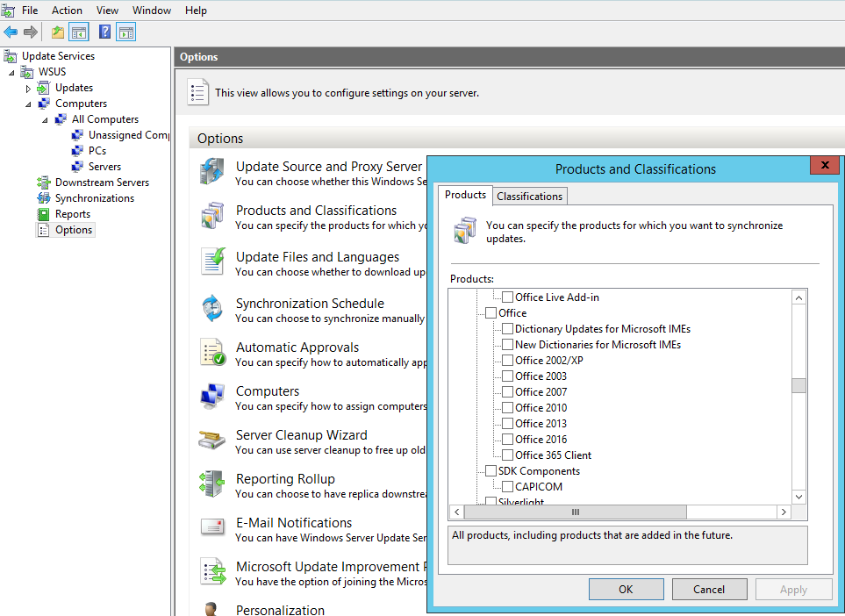Check the CAPICOM checkbox

click(508, 487)
